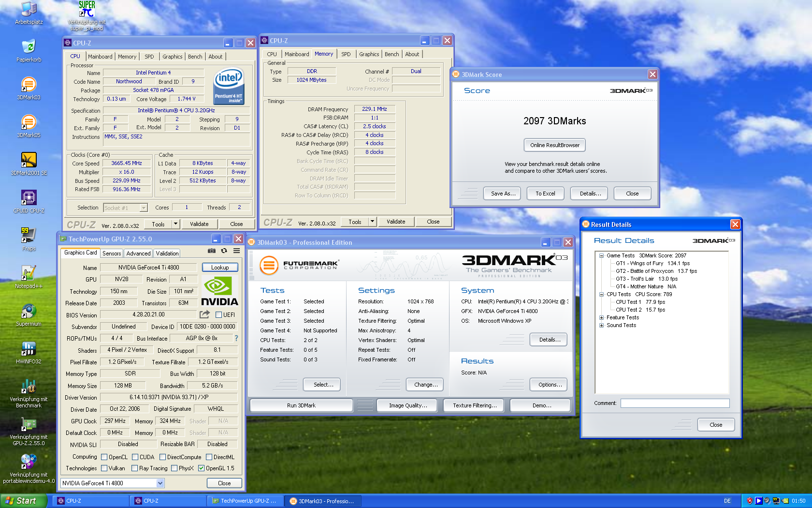The height and width of the screenshot is (508, 812).
Task: Open Tools dropdown arrow in CPU-Z Memory window
Action: (372, 222)
